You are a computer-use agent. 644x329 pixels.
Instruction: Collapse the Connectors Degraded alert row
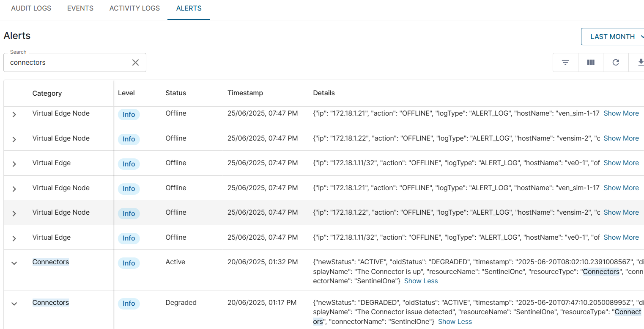tap(14, 304)
